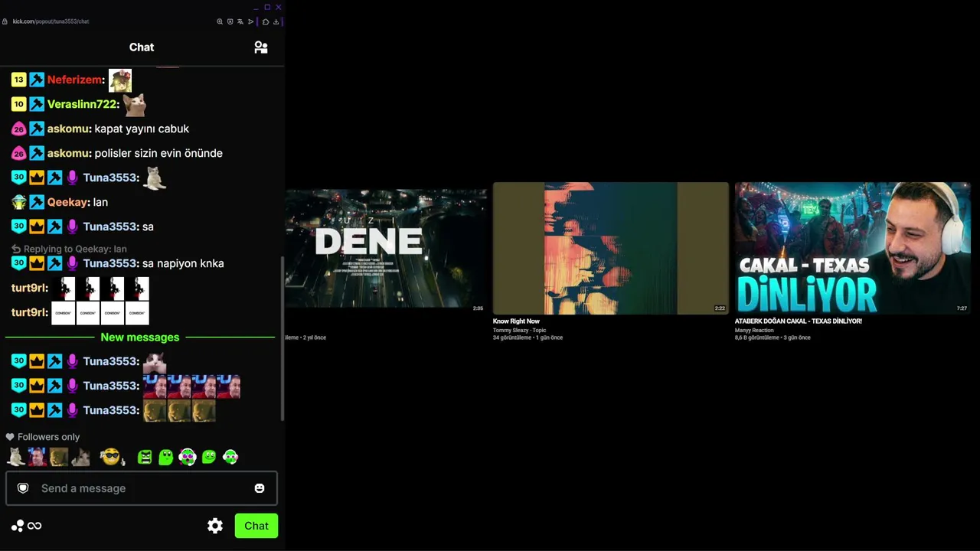Open the CAKAL - TEXAS DİNLİYOR thumbnail
This screenshot has height=551, width=980.
point(853,248)
